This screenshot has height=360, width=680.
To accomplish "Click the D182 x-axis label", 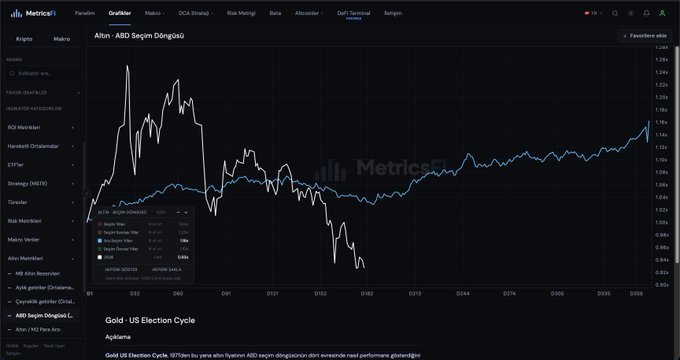I will pos(367,294).
